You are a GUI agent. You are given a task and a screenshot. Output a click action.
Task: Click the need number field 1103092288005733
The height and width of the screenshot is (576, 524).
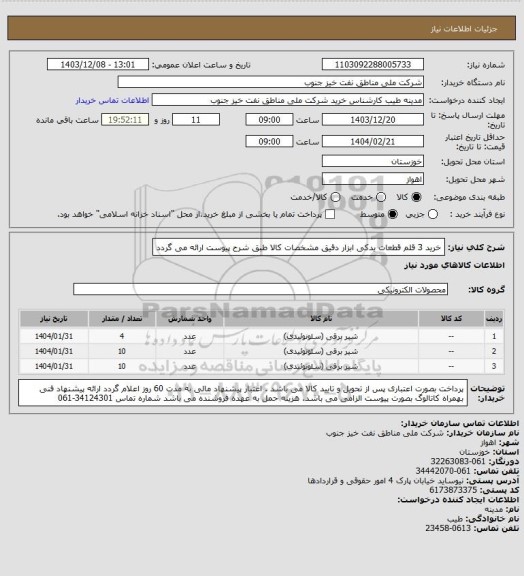(x=373, y=64)
